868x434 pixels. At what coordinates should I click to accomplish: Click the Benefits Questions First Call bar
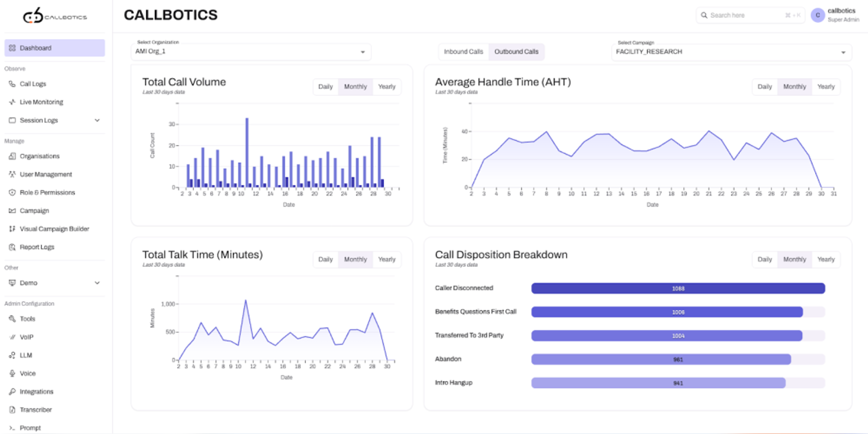coord(667,312)
